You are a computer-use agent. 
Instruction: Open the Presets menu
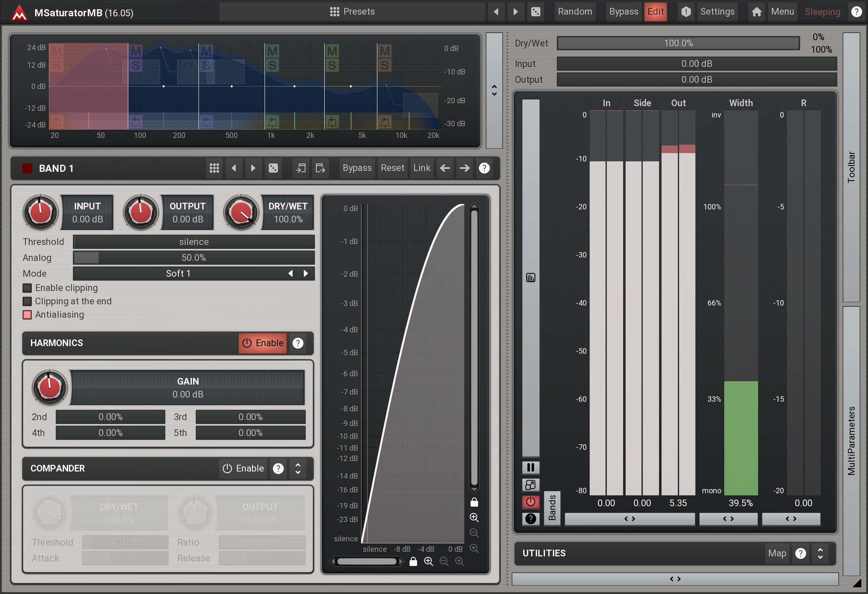click(x=352, y=12)
